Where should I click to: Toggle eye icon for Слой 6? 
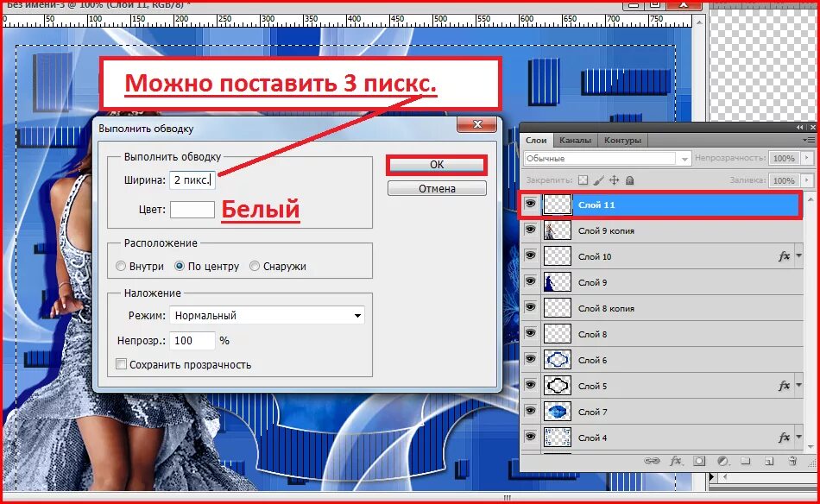[x=530, y=359]
